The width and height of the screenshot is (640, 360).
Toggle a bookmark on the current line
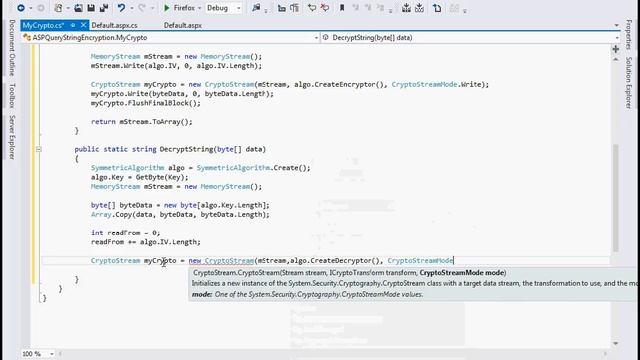[x=342, y=8]
